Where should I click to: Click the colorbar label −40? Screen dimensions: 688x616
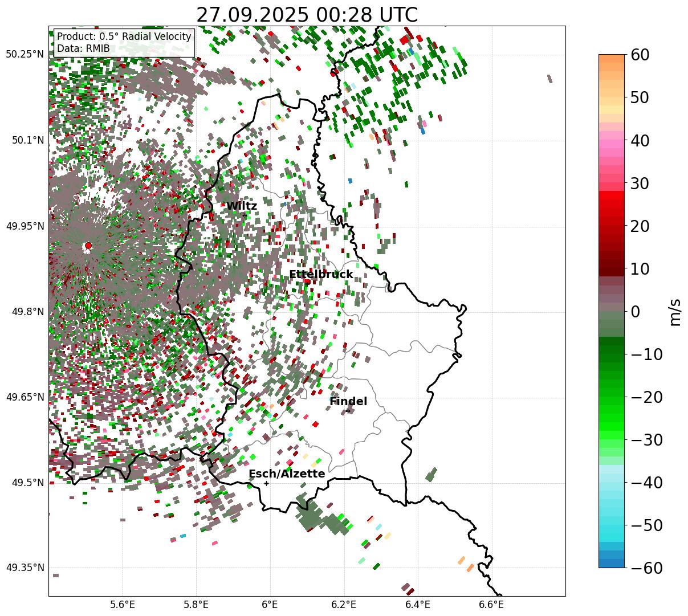(646, 482)
